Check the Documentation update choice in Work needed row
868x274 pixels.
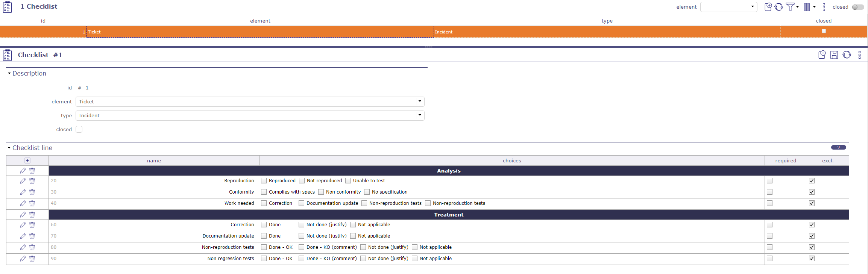click(301, 203)
